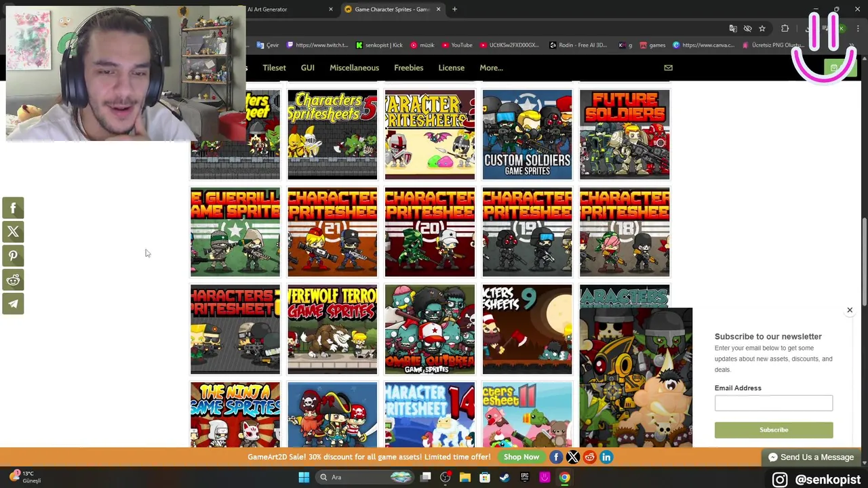This screenshot has width=868, height=488.
Task: Open Microsoft Store from taskbar
Action: click(485, 477)
